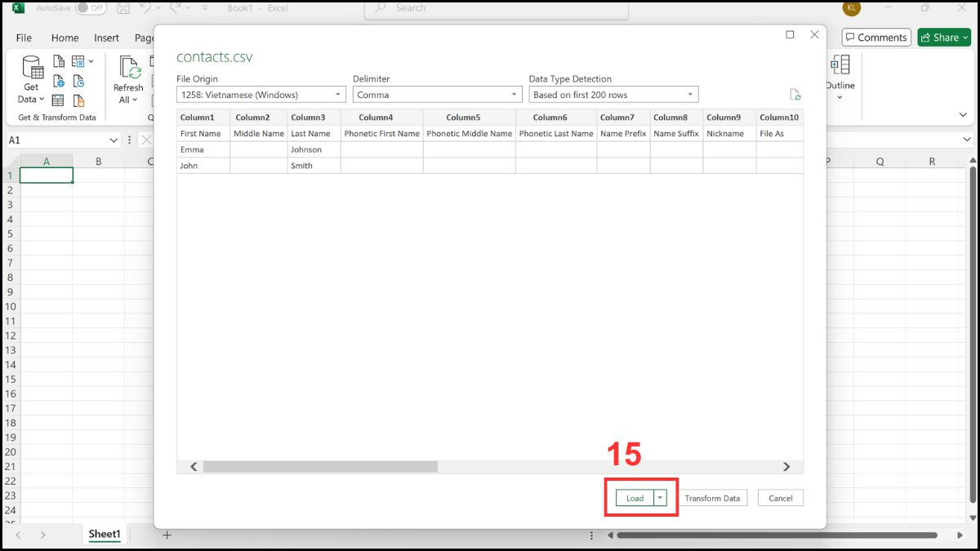980x551 pixels.
Task: Open the From Picture import icon
Action: [78, 62]
